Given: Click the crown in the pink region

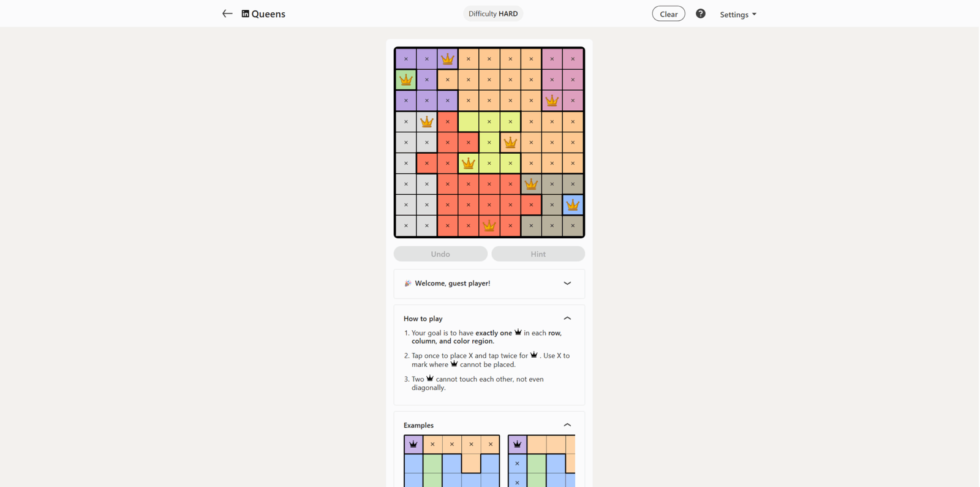Looking at the screenshot, I should pyautogui.click(x=552, y=100).
